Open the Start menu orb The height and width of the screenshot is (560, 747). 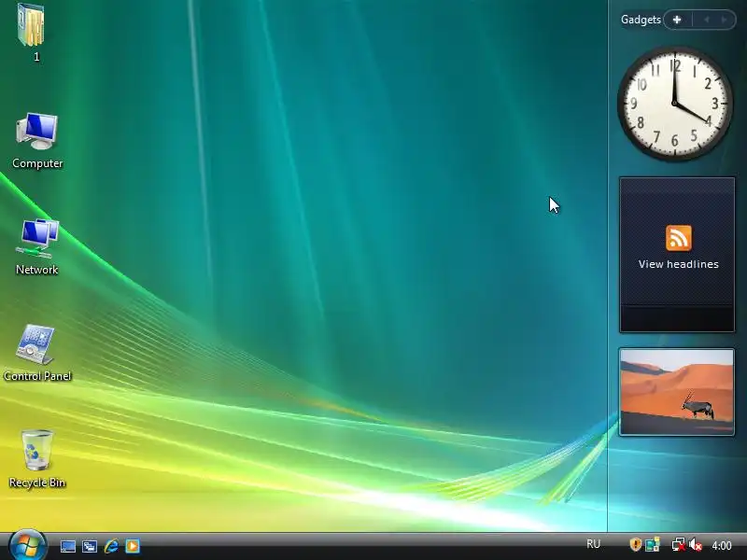[28, 545]
